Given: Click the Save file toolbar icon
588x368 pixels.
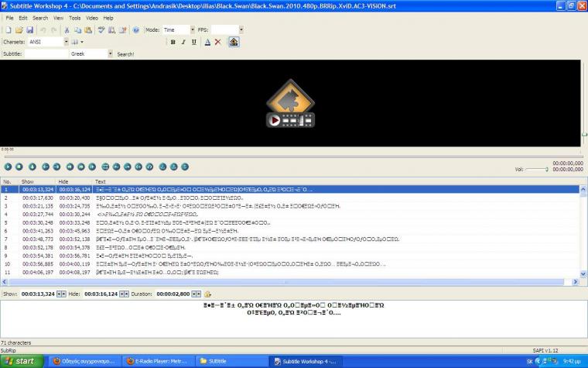Looking at the screenshot, I should (x=29, y=29).
